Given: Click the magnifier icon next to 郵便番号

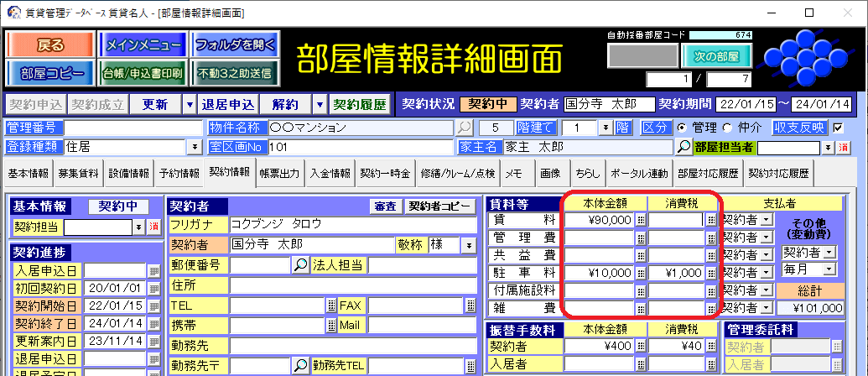Looking at the screenshot, I should (300, 265).
